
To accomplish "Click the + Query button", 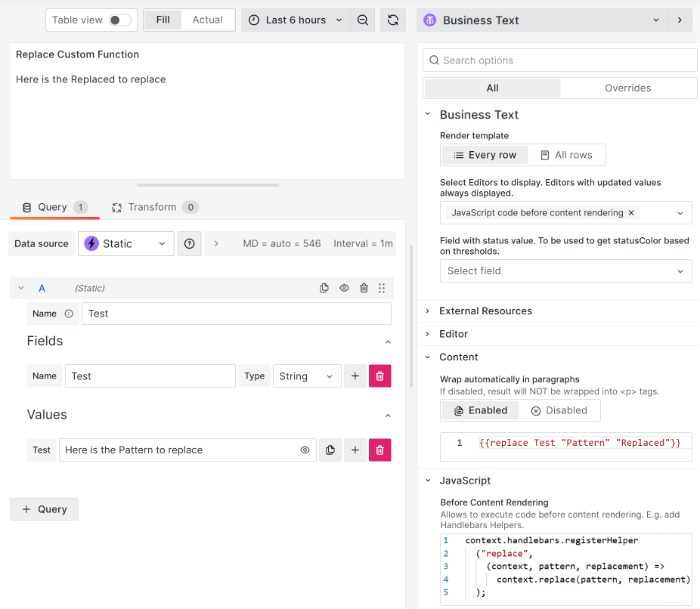I will pos(44,509).
